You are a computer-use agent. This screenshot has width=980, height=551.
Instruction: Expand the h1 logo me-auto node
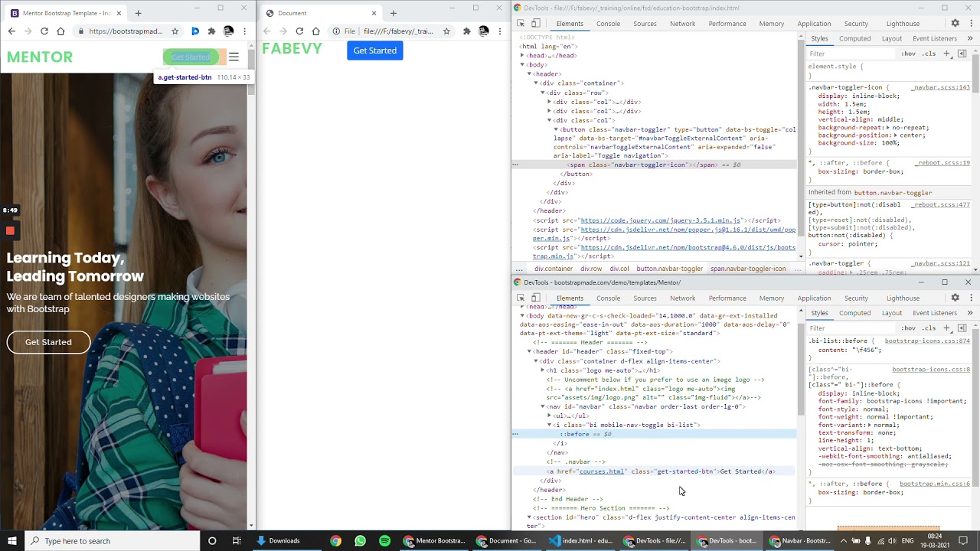[x=542, y=370]
